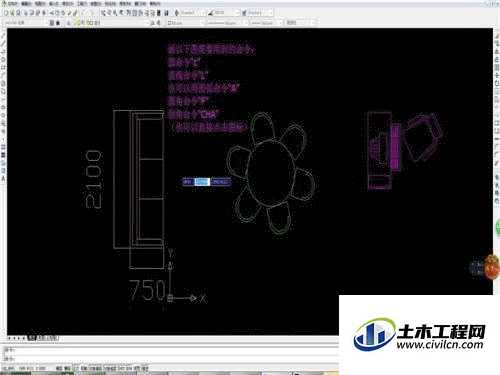The image size is (500, 375).
Task: Open the File menu
Action: [x=12, y=3]
